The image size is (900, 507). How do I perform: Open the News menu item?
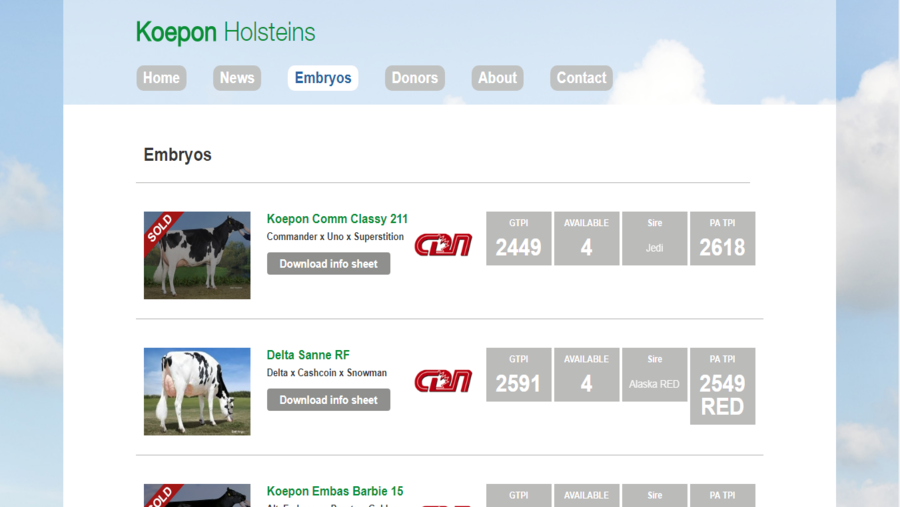coord(237,78)
